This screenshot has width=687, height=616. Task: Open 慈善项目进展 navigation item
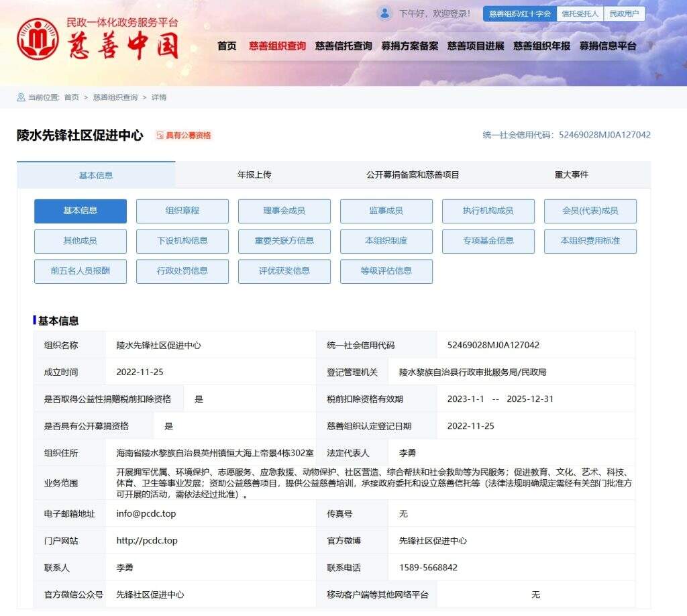tap(476, 46)
